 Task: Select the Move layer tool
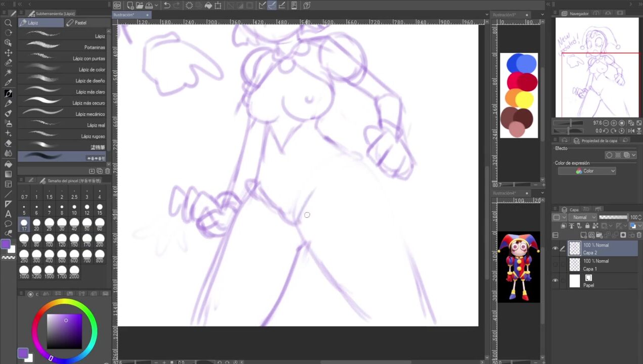8,53
